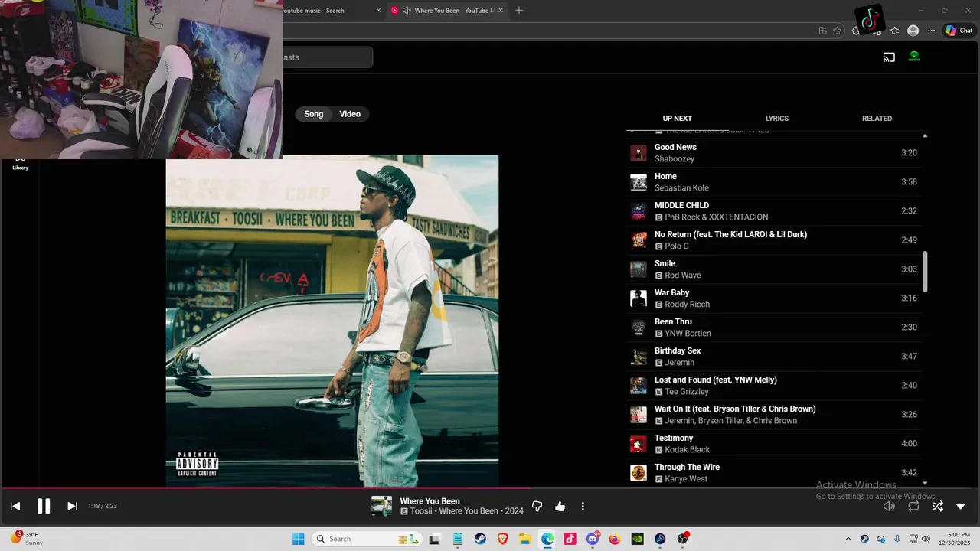Skip to the previous track
This screenshot has width=980, height=551.
point(15,506)
